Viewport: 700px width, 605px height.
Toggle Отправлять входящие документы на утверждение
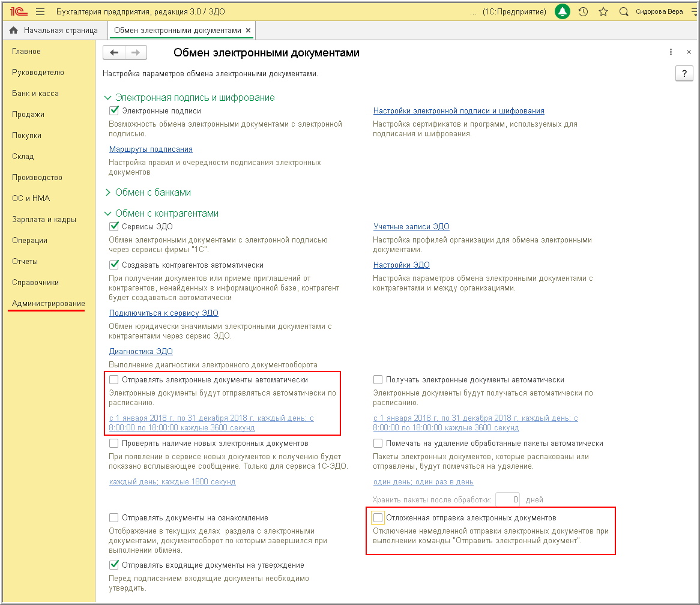[x=114, y=565]
